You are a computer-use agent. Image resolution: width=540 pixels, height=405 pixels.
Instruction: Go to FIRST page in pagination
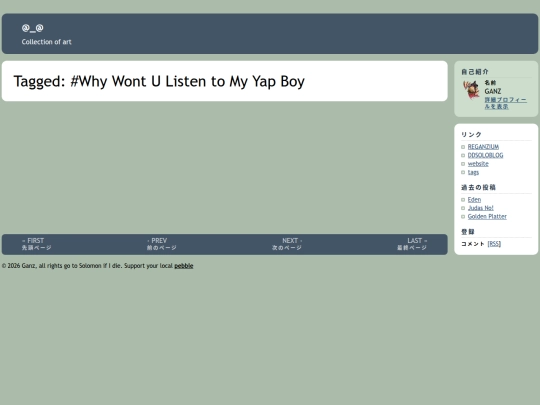coord(36,244)
